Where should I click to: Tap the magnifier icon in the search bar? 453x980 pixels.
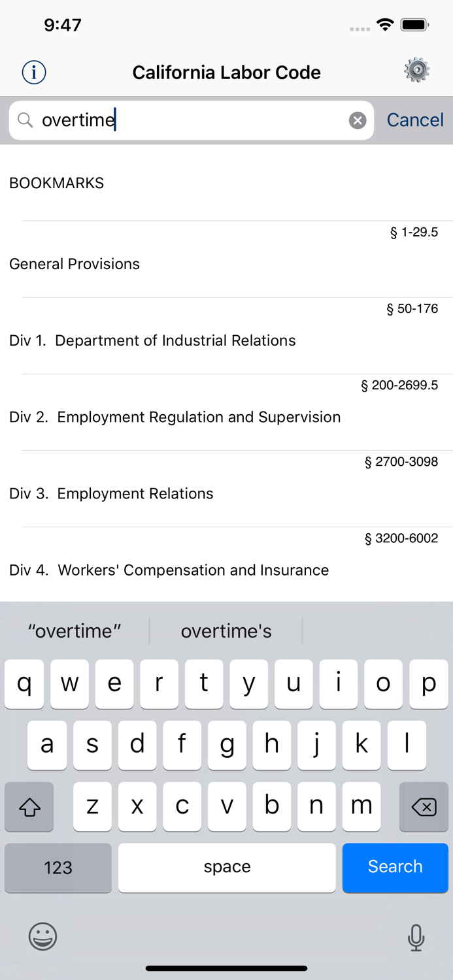(25, 120)
